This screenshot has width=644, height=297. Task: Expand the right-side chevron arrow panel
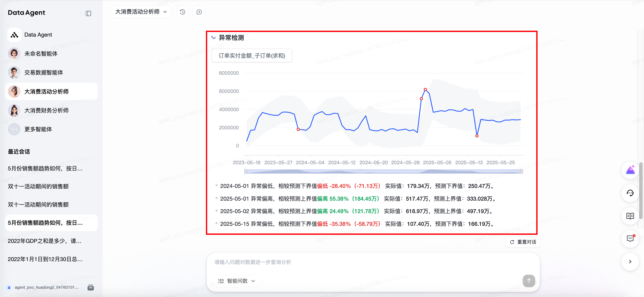630,262
